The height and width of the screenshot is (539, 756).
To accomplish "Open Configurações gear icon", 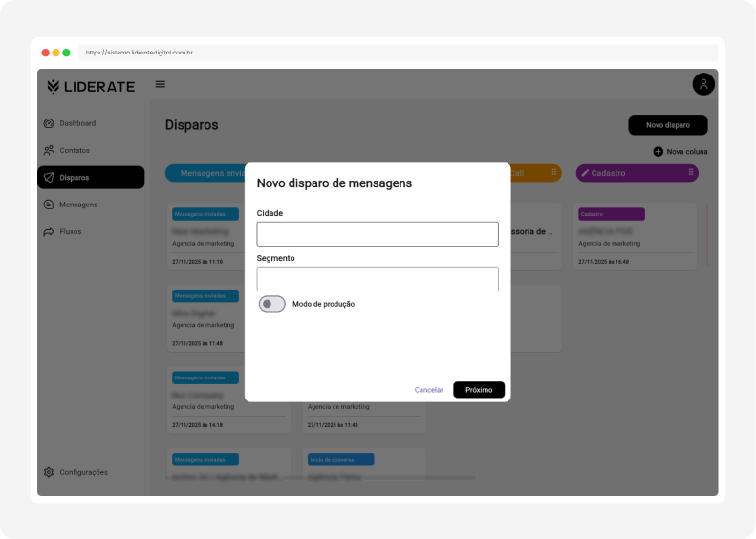I will (49, 472).
